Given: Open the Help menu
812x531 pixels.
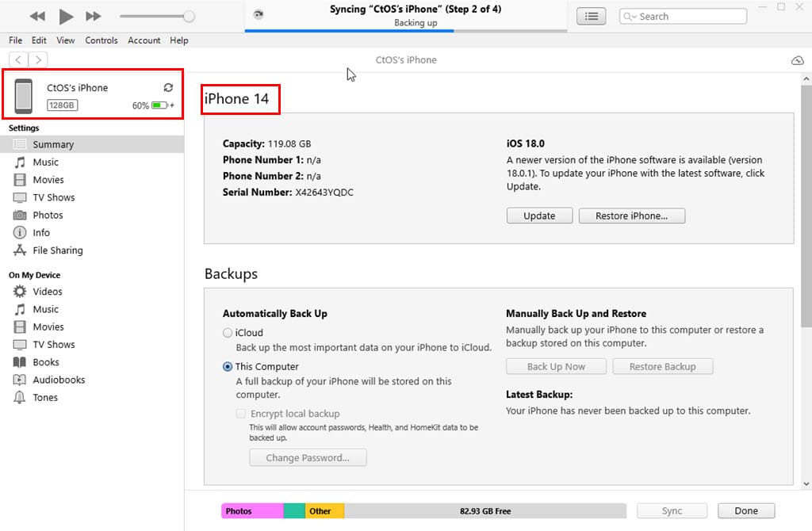Looking at the screenshot, I should [179, 40].
